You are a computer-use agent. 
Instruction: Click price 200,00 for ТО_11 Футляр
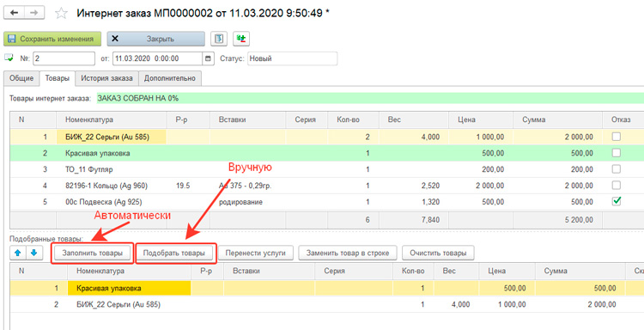(493, 169)
